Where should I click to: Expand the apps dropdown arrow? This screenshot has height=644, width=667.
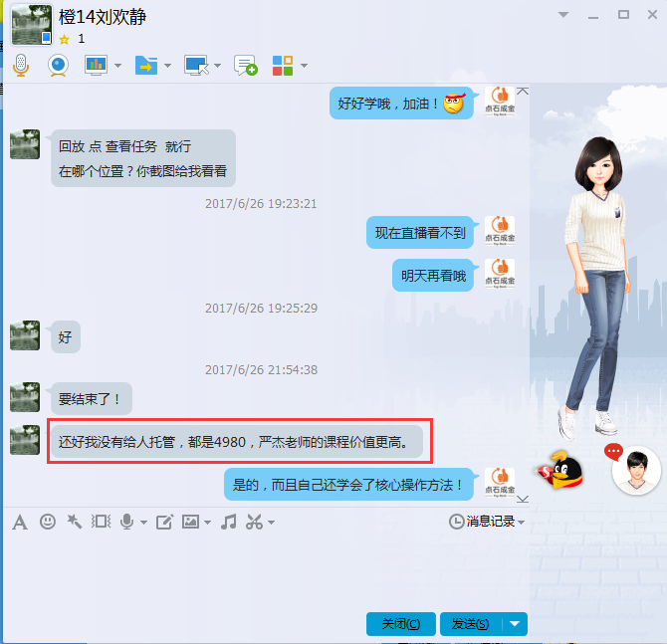click(304, 66)
